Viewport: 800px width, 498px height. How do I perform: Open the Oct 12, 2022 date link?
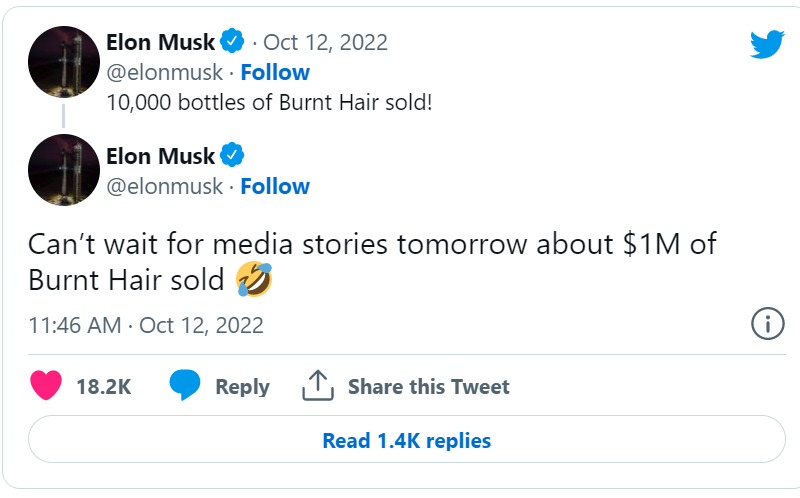click(325, 42)
